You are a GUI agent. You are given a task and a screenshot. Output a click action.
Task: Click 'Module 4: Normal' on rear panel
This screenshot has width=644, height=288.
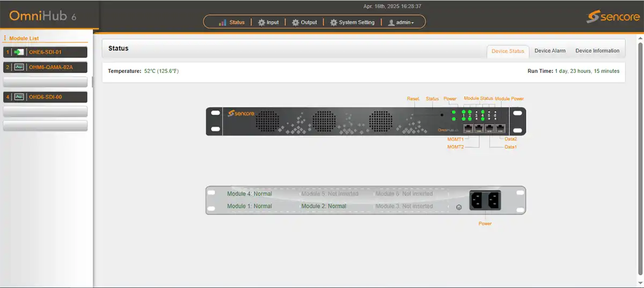coord(250,193)
